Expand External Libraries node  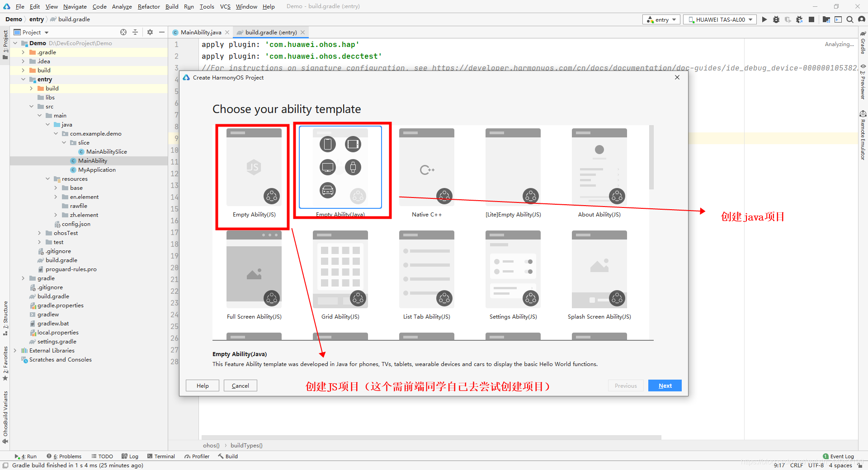(15, 351)
